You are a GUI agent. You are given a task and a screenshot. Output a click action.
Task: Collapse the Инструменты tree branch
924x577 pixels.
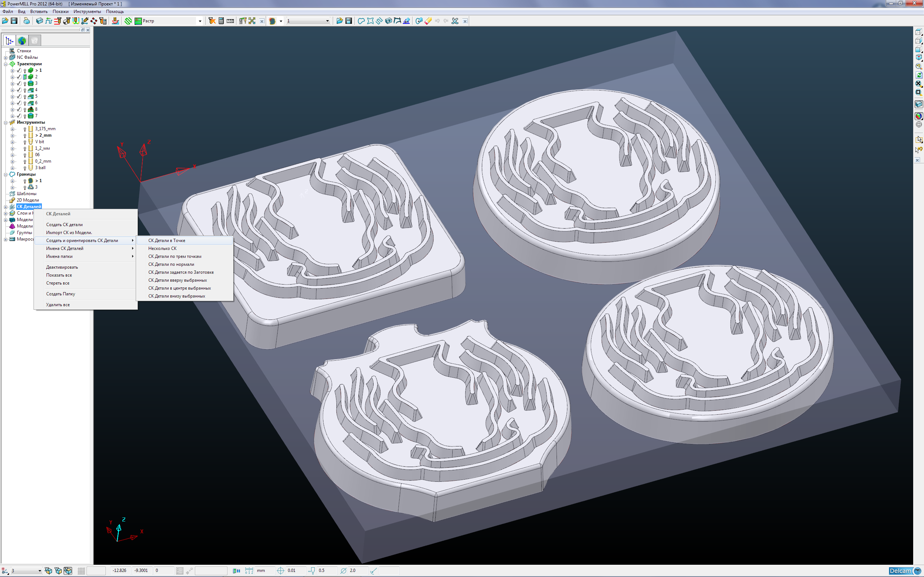tap(6, 123)
